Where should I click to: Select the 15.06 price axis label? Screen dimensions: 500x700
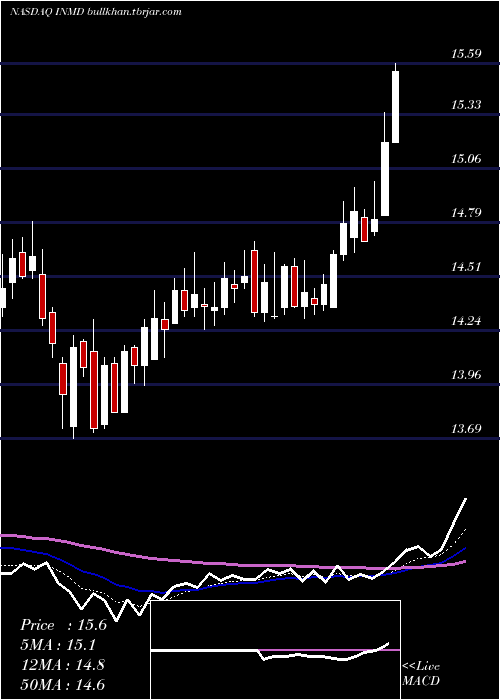466,158
